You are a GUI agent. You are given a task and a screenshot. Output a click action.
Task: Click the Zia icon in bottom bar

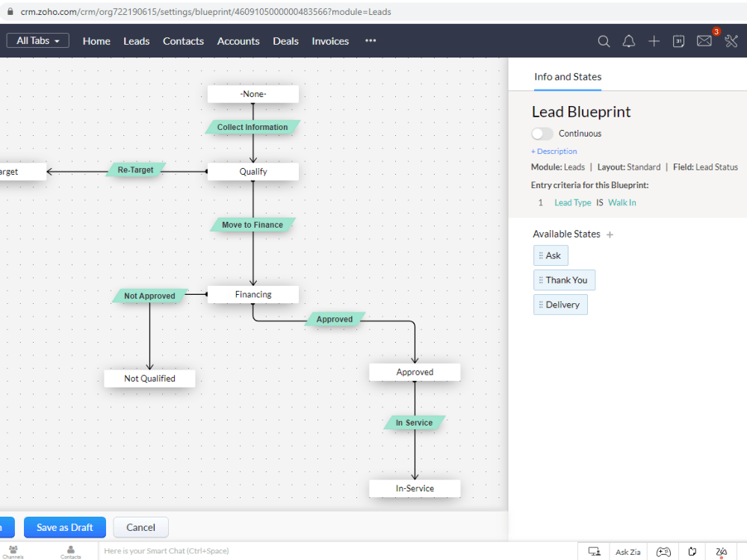722,552
